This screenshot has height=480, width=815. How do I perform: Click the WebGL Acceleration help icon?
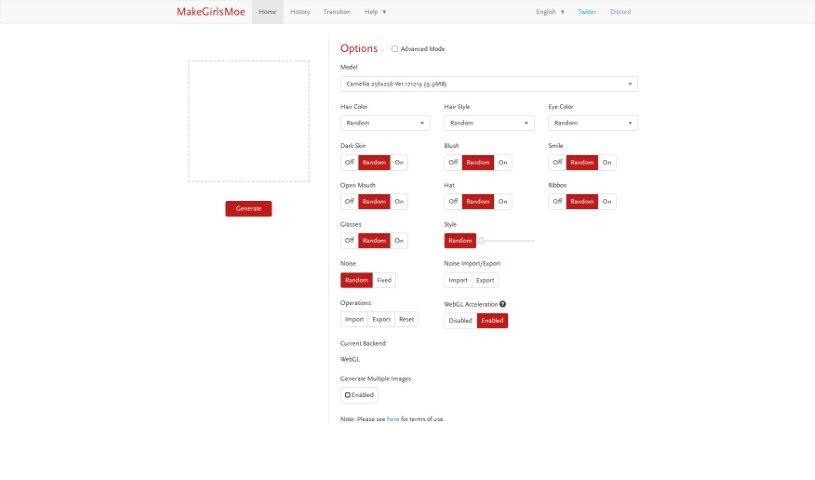[x=502, y=304]
